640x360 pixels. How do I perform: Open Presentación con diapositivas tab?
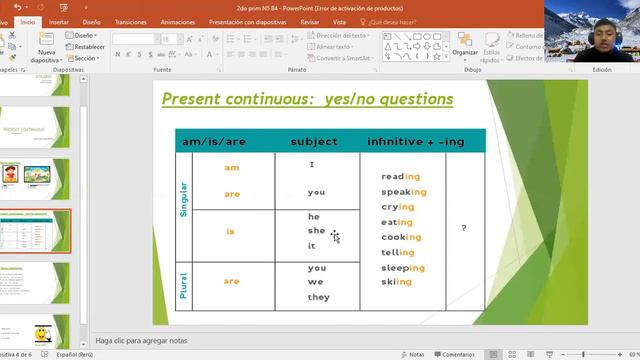tap(248, 22)
